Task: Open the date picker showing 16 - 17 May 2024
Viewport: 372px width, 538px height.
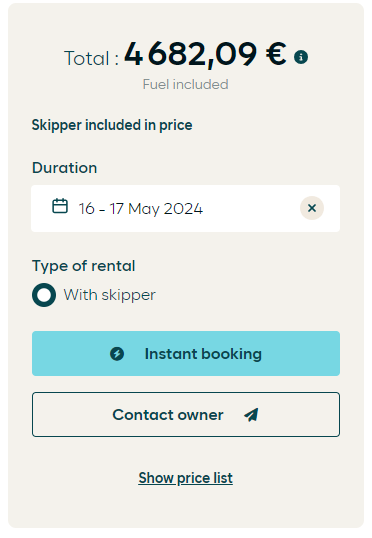Action: pos(141,209)
